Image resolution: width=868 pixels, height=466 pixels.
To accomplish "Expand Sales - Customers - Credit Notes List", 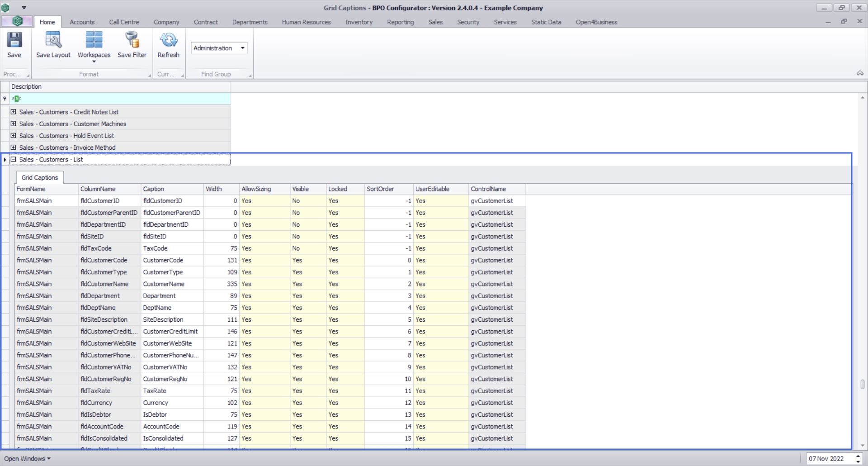I will tap(14, 112).
